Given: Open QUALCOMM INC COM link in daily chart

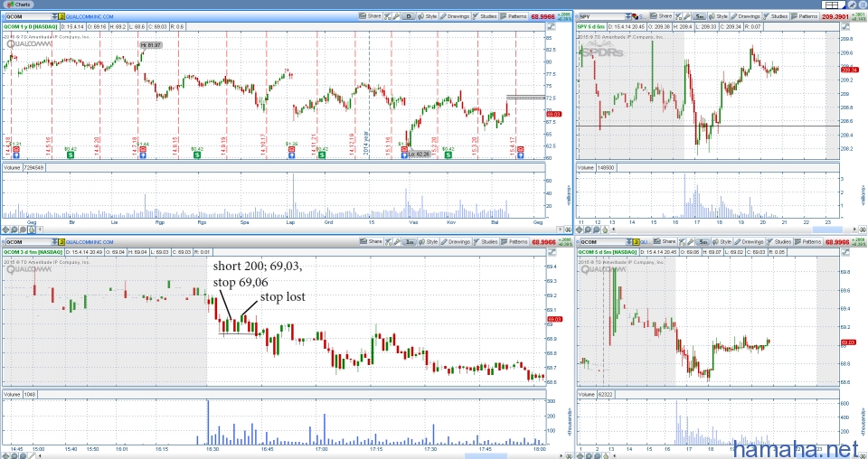Looking at the screenshot, I should click(x=90, y=17).
